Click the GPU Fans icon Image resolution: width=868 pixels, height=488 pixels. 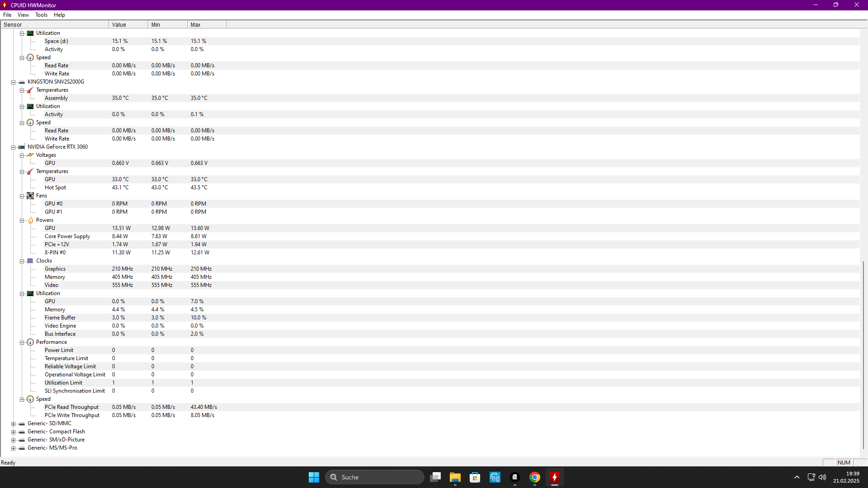[x=30, y=196]
